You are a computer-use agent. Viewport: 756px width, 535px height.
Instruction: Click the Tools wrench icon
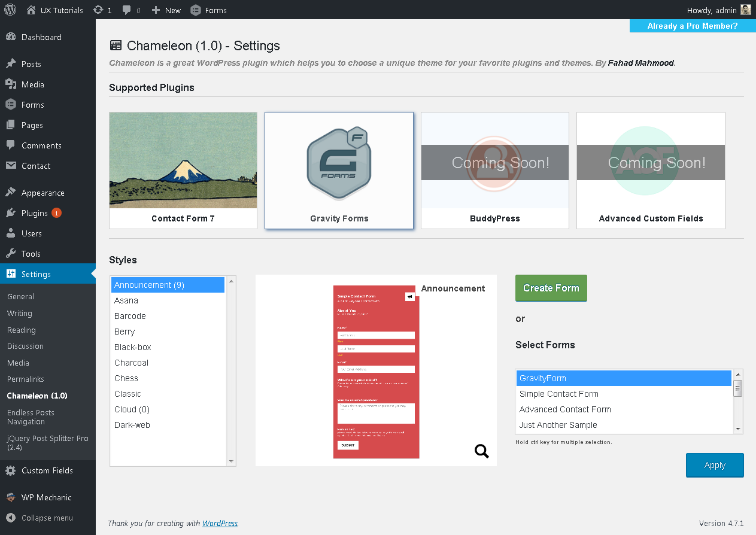tap(11, 254)
